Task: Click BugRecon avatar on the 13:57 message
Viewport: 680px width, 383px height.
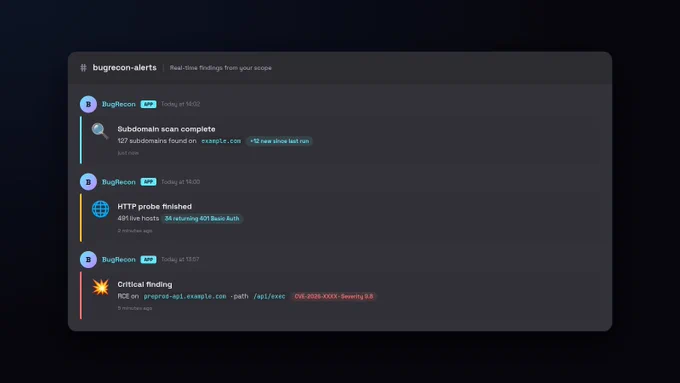Action: click(88, 259)
